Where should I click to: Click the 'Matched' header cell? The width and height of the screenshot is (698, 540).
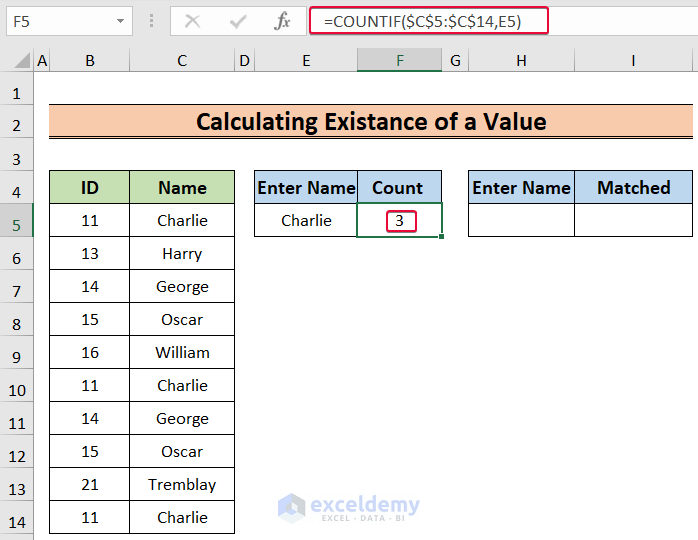[633, 187]
